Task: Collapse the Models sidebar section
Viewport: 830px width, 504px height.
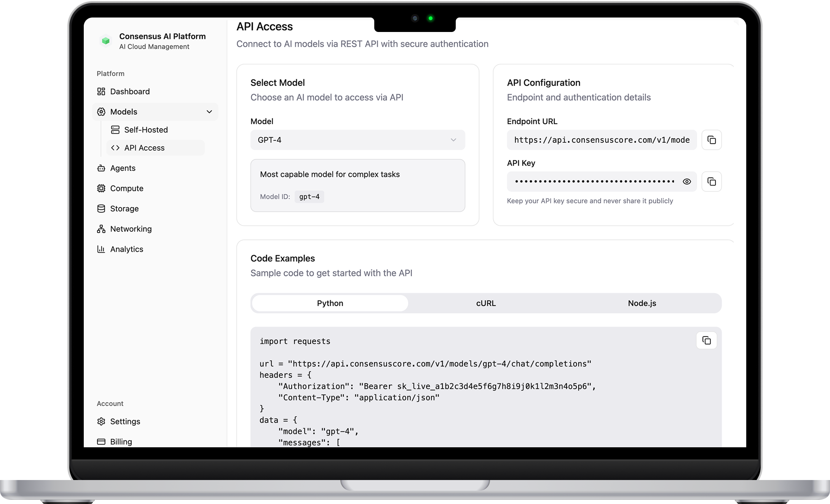Action: pyautogui.click(x=209, y=112)
